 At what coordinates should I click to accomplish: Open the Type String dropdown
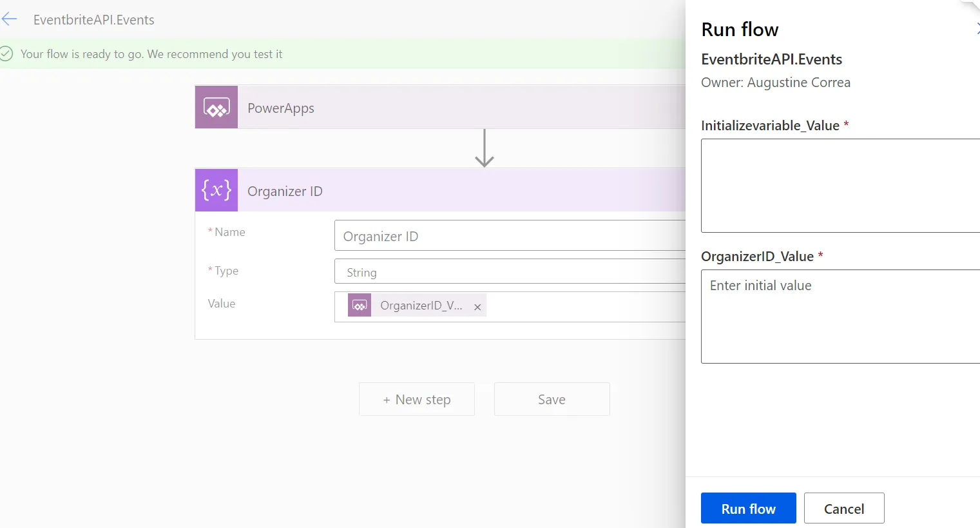pos(509,272)
